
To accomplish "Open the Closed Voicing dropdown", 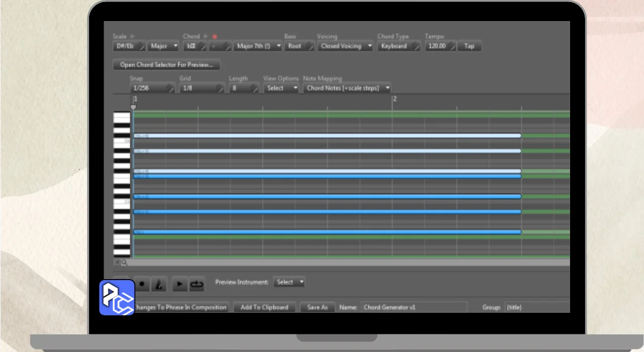I will click(x=345, y=46).
